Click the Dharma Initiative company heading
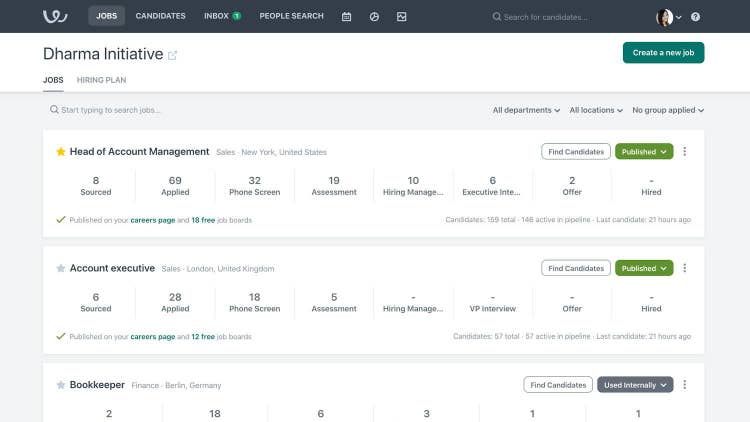The image size is (750, 422). point(103,54)
